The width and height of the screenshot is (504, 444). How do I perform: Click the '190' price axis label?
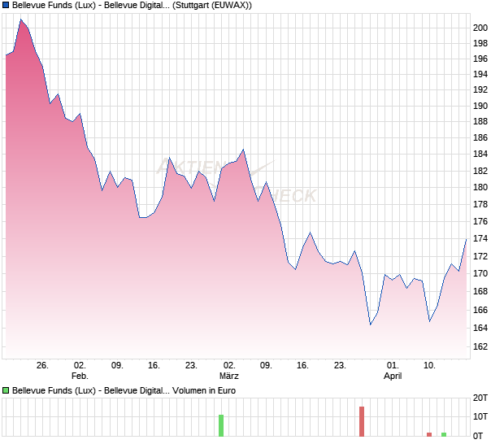coord(480,106)
